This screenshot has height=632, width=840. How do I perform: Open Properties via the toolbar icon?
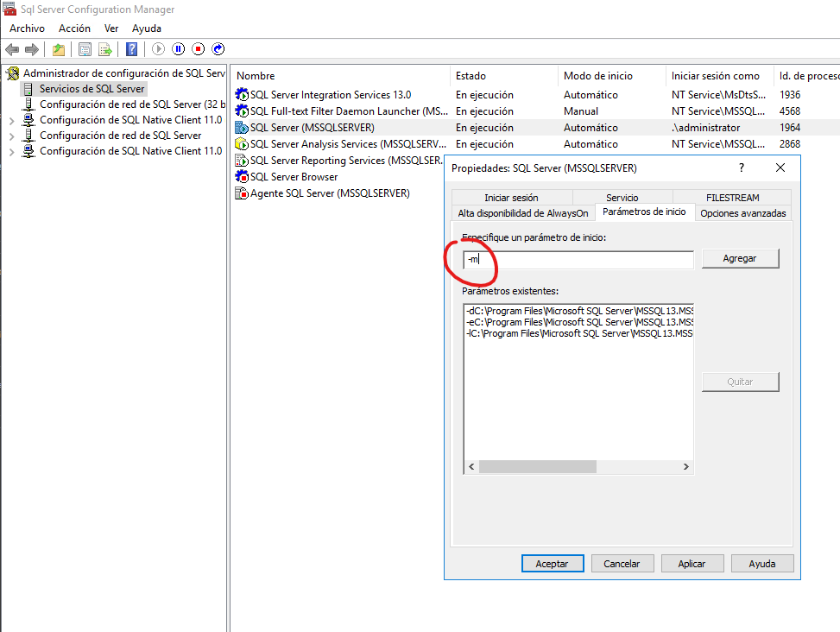coord(85,50)
